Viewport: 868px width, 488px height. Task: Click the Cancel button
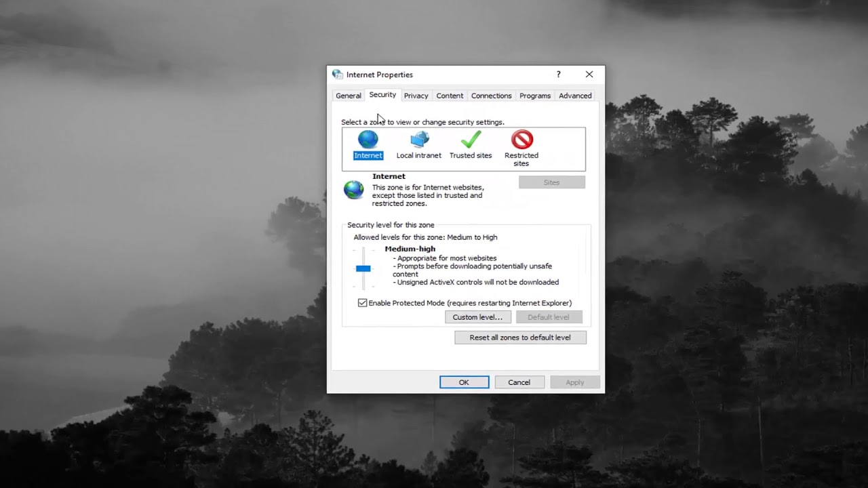519,382
